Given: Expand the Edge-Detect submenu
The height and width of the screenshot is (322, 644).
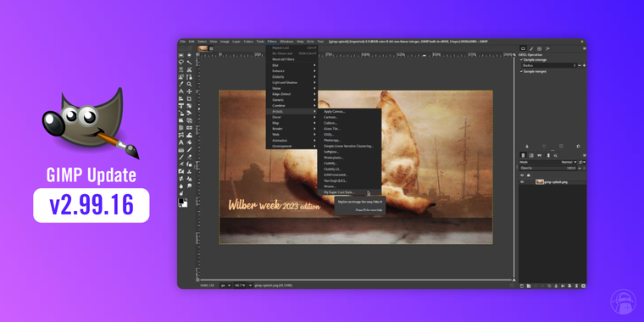Looking at the screenshot, I should (x=292, y=94).
